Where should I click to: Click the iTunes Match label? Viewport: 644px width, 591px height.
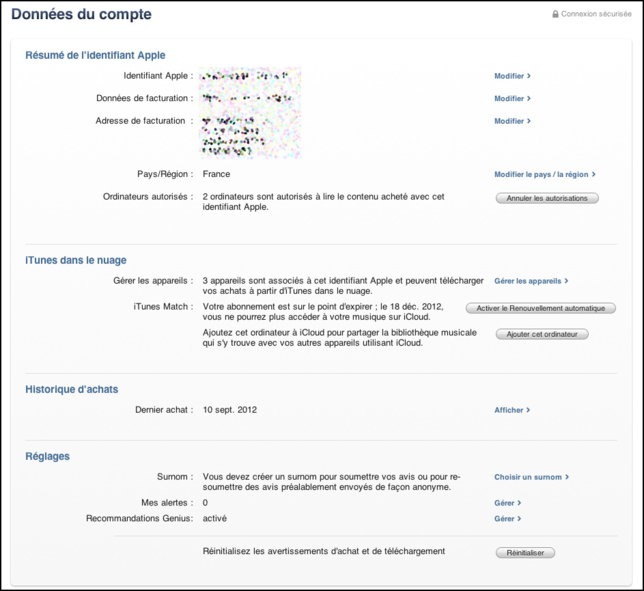pos(163,307)
